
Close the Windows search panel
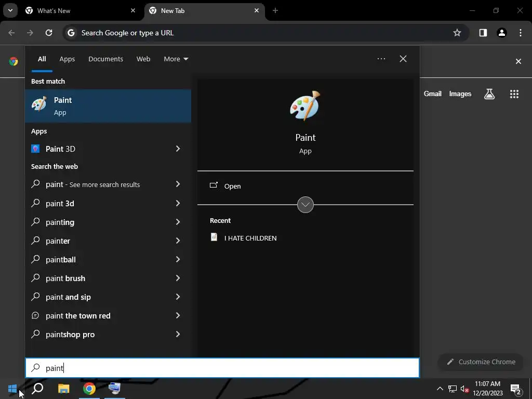coord(403,59)
